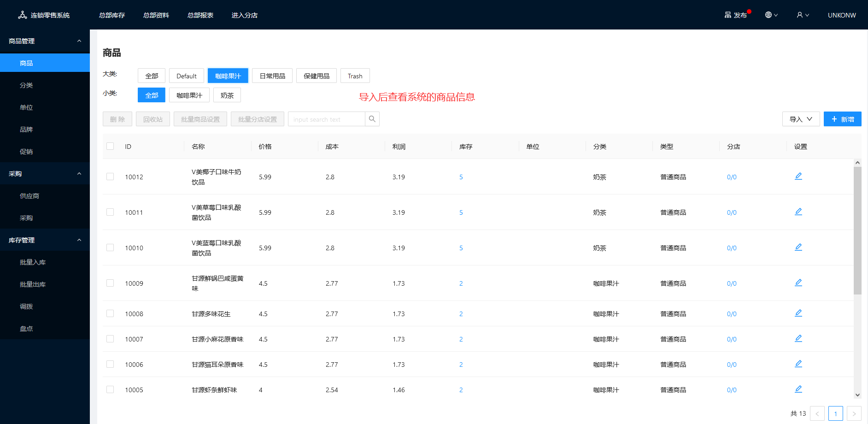Check the row 10012 checkbox
This screenshot has width=868, height=424.
click(x=110, y=177)
